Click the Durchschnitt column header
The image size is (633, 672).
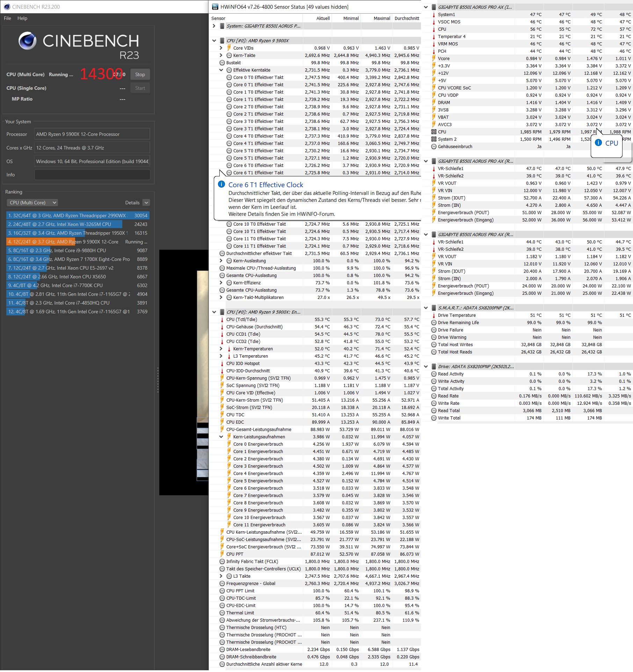pyautogui.click(x=407, y=18)
